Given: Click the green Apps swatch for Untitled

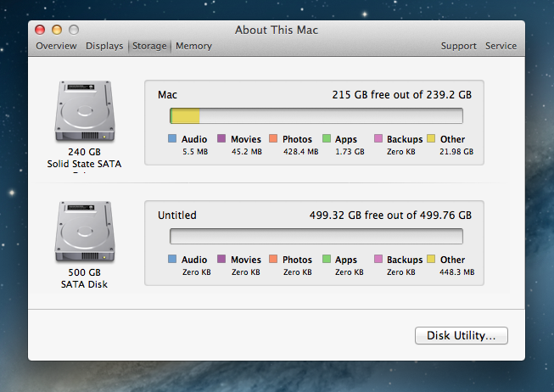Looking at the screenshot, I should pyautogui.click(x=327, y=259).
